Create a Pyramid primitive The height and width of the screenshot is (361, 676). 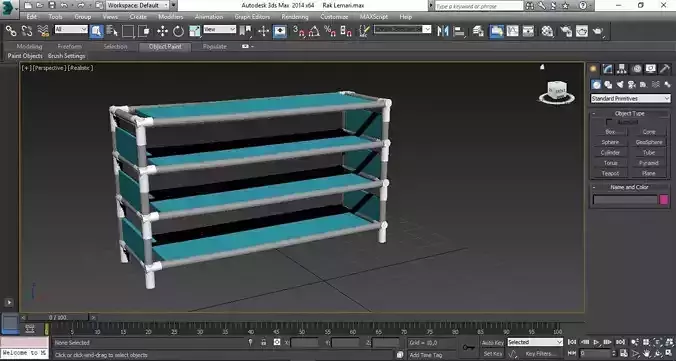point(648,163)
